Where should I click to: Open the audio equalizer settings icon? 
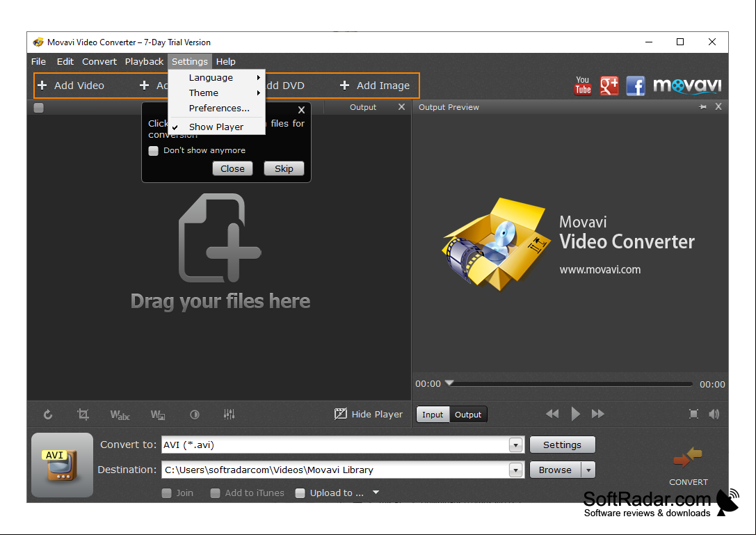tap(229, 414)
